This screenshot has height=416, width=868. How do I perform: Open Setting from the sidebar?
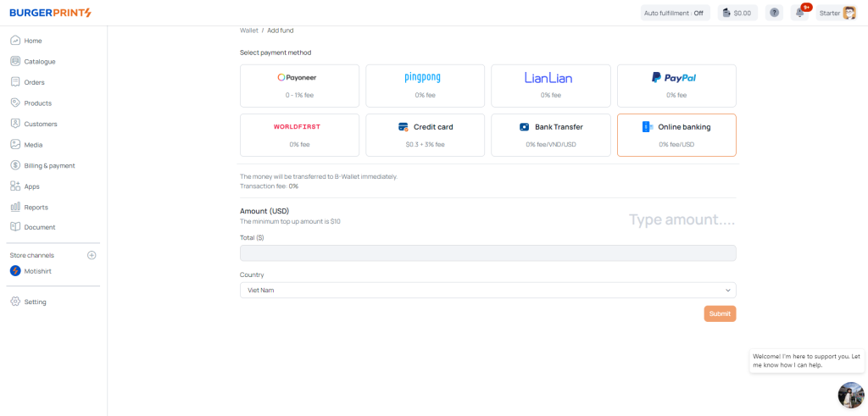(35, 302)
